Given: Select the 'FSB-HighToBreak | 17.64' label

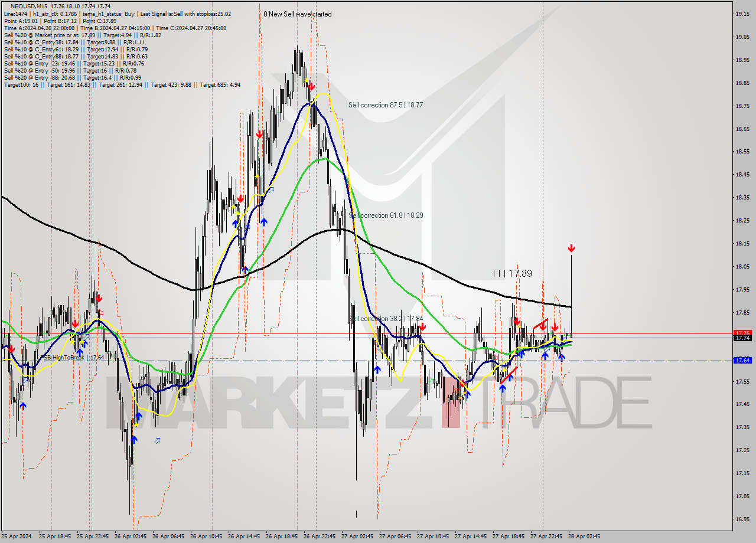Looking at the screenshot, I should (x=73, y=357).
